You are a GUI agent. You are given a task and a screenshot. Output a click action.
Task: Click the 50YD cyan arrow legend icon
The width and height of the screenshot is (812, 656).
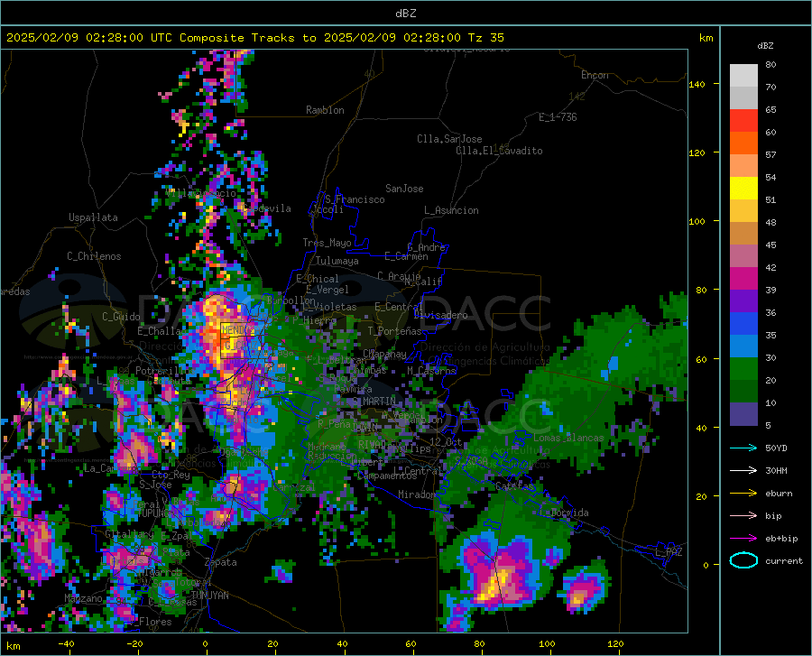pos(743,448)
